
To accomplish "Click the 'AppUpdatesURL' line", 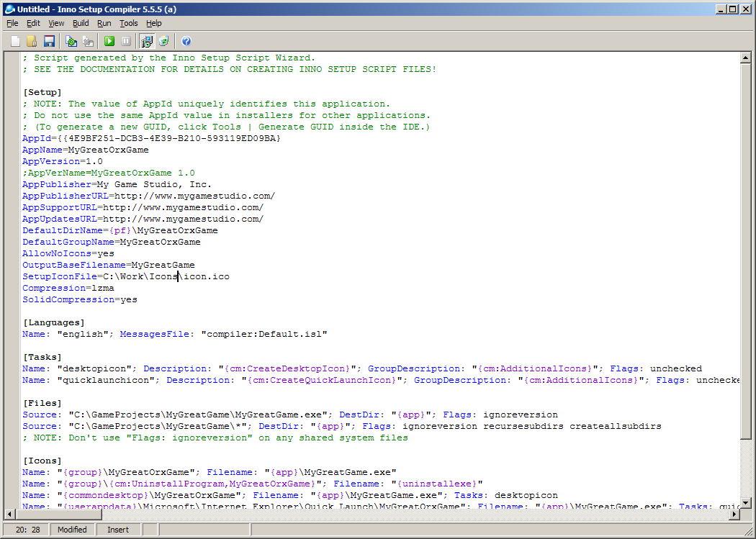I will tap(143, 219).
